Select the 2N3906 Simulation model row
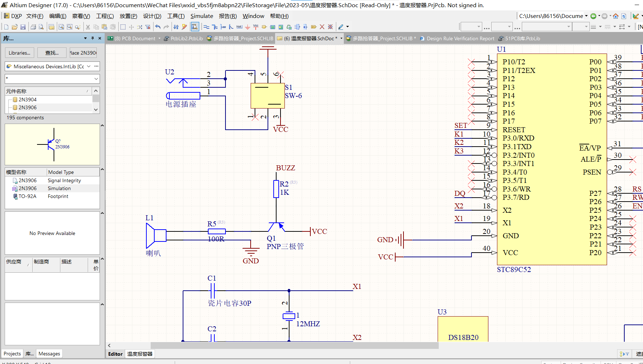The width and height of the screenshot is (643, 364). click(52, 188)
